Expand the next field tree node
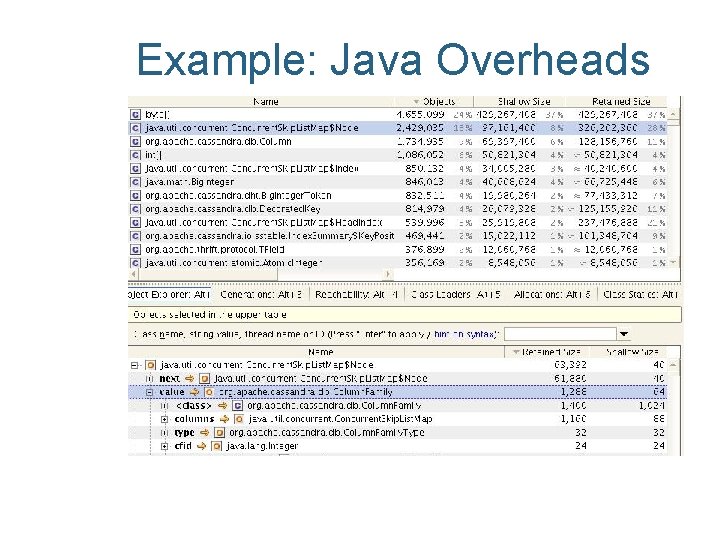This screenshot has height=540, width=720. point(149,379)
